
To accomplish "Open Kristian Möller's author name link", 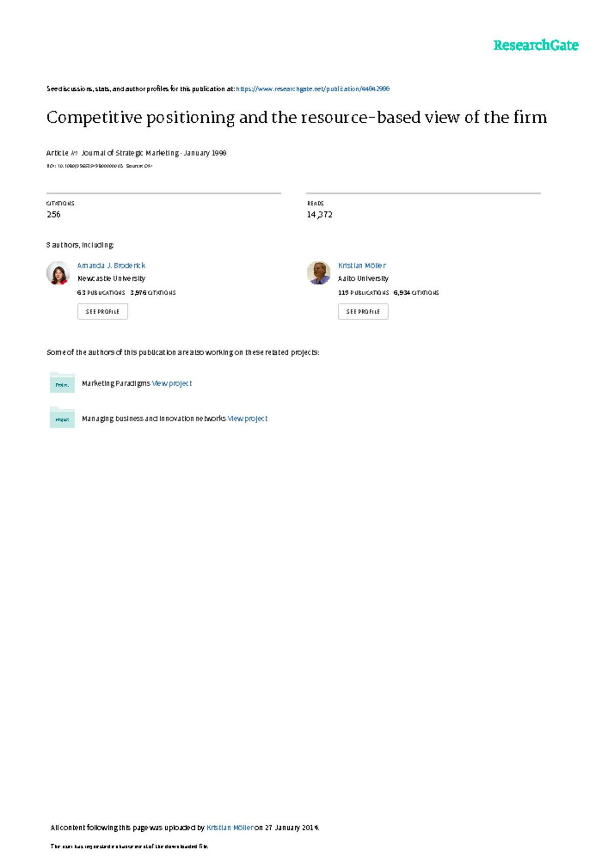I will [x=362, y=265].
